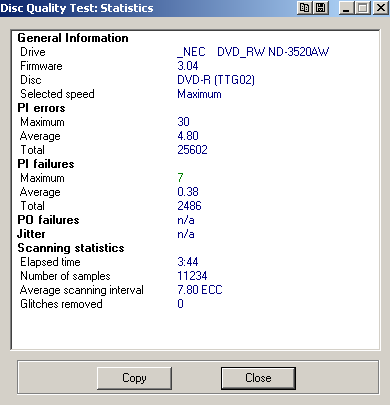Click the PI errors maximum value 30
Image resolution: width=390 pixels, height=405 pixels.
183,122
